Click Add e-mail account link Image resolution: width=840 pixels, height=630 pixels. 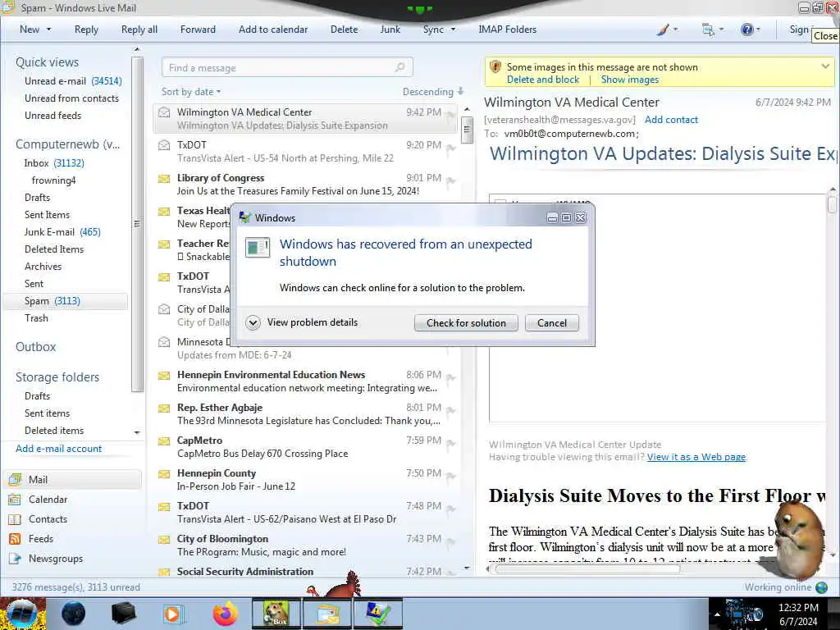[58, 449]
